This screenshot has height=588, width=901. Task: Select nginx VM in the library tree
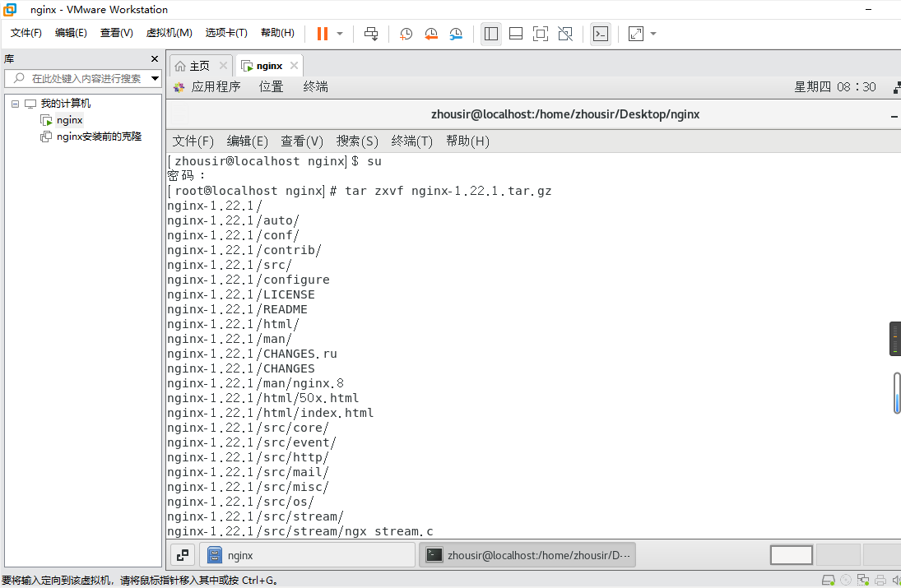pos(69,120)
